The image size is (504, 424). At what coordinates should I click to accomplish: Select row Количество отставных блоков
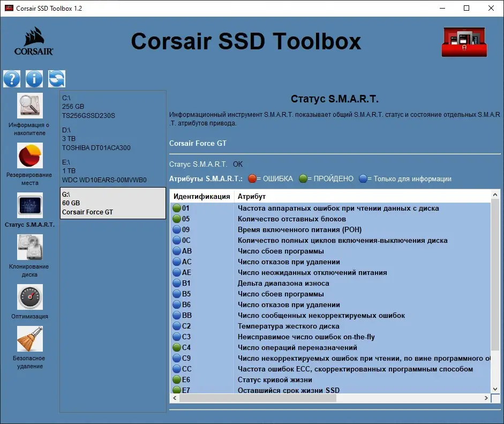click(x=330, y=219)
